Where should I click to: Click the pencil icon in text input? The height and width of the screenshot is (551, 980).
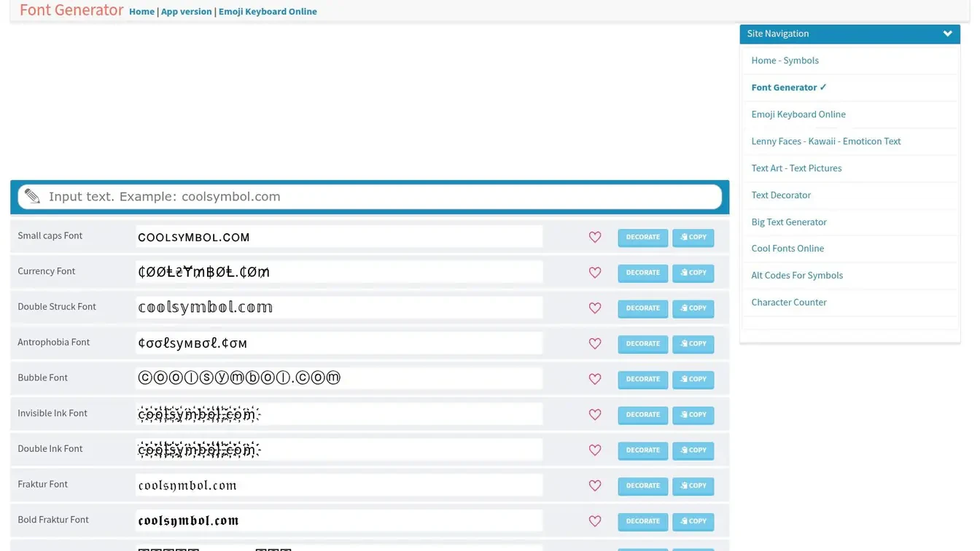pyautogui.click(x=32, y=195)
